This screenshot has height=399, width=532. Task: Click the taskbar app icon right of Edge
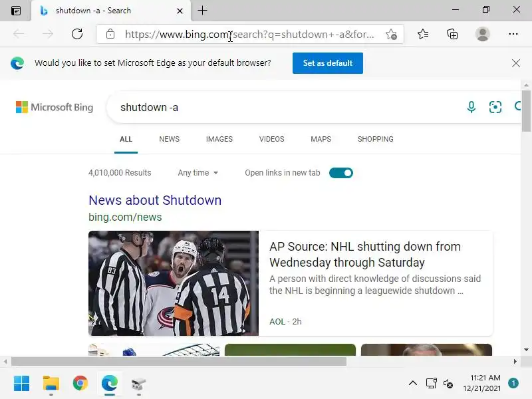(x=138, y=384)
